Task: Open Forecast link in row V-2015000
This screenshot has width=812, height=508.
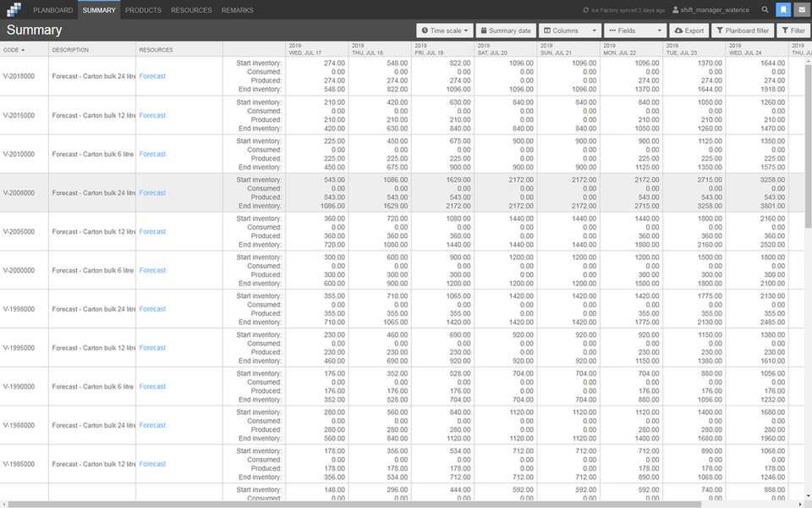Action: coord(152,116)
